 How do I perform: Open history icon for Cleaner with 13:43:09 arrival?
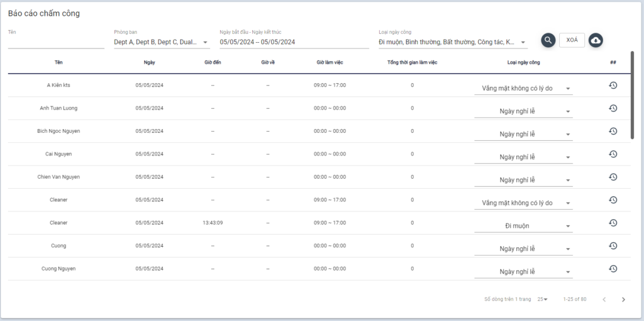[x=613, y=223]
